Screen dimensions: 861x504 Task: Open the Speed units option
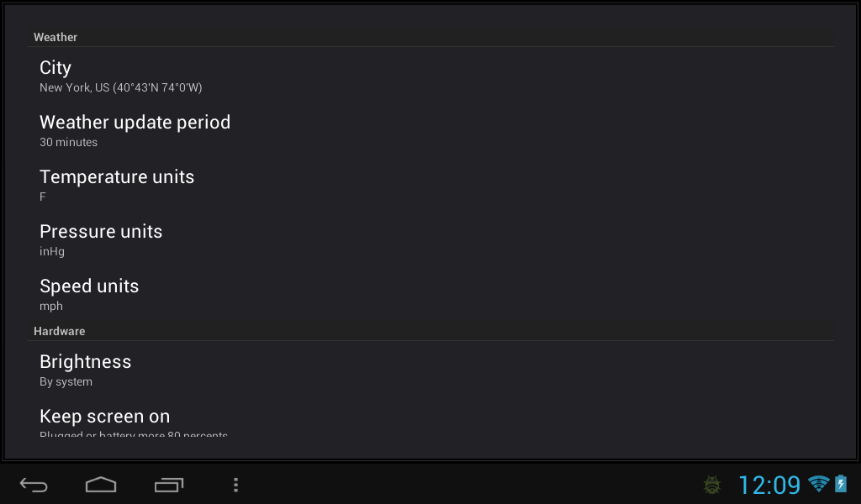[x=430, y=295]
